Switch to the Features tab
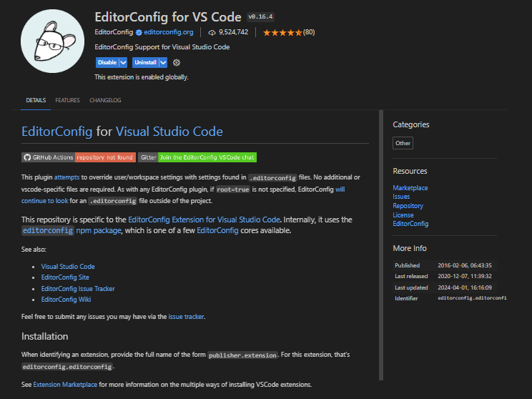 67,100
